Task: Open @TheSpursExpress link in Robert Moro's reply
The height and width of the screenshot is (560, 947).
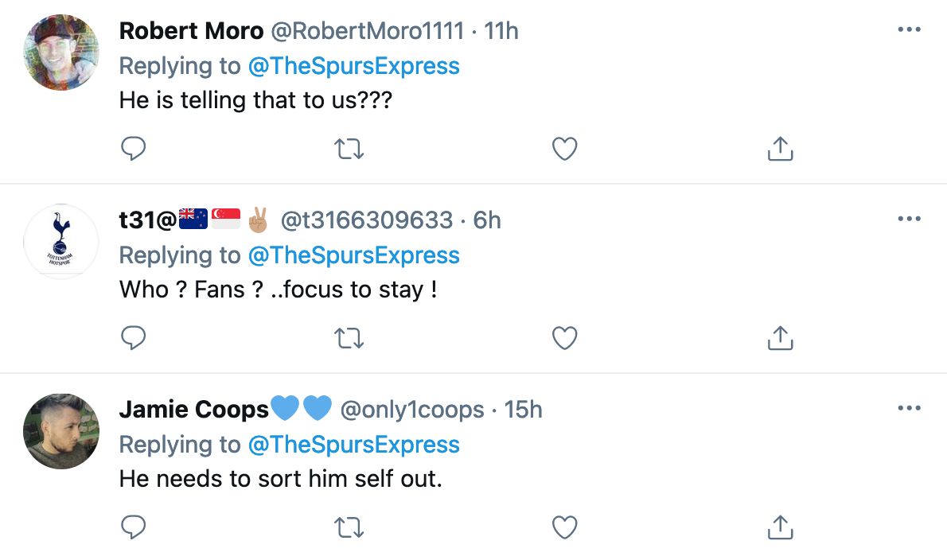Action: coord(354,66)
